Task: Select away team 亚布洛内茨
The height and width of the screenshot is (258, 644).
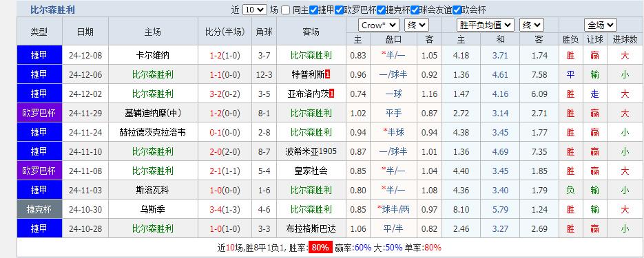Action: pyautogui.click(x=309, y=94)
